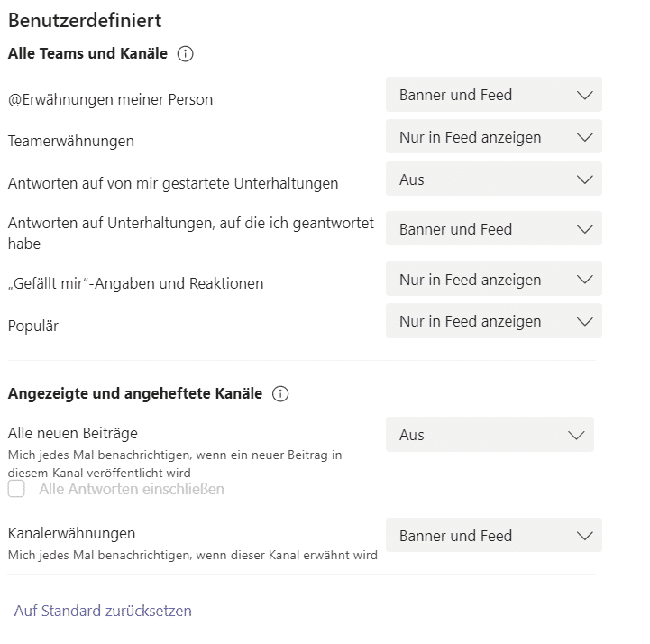Click chevron arrow of Teamerwähnungen dropdown
Screen dimensions: 650x644
coord(584,137)
